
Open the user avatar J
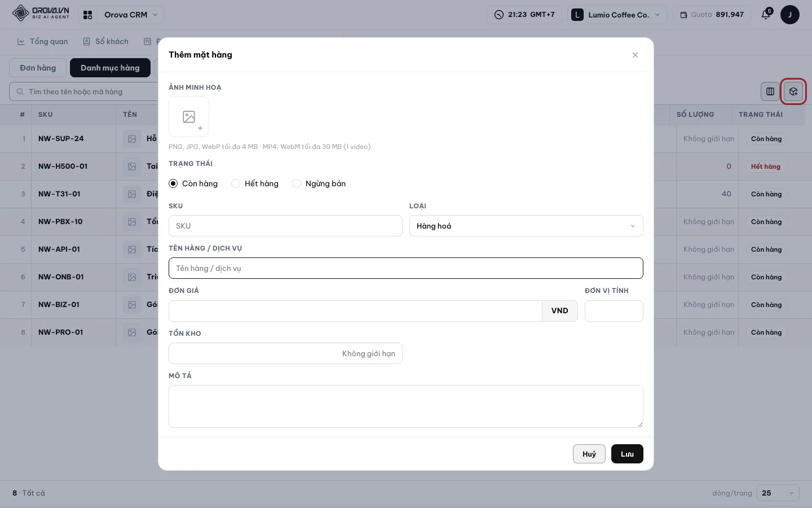[789, 15]
